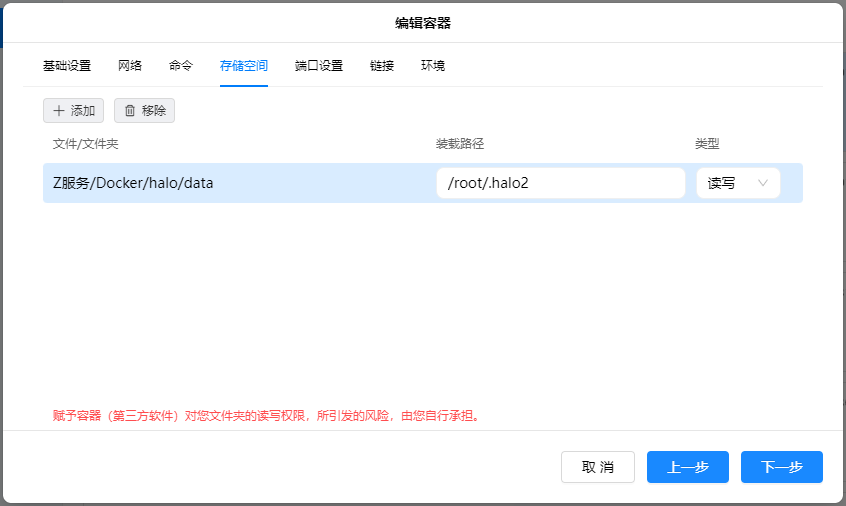Go to the 命令 tab
Screen dimensions: 846x506
181,66
